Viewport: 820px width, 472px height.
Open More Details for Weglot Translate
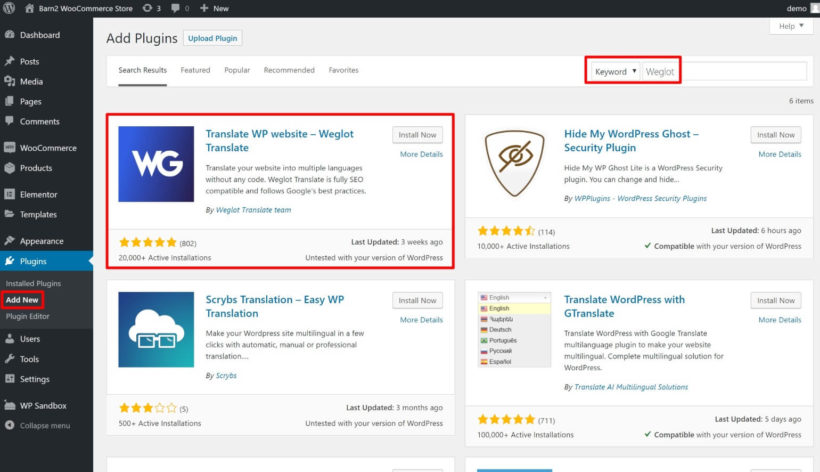pos(422,154)
